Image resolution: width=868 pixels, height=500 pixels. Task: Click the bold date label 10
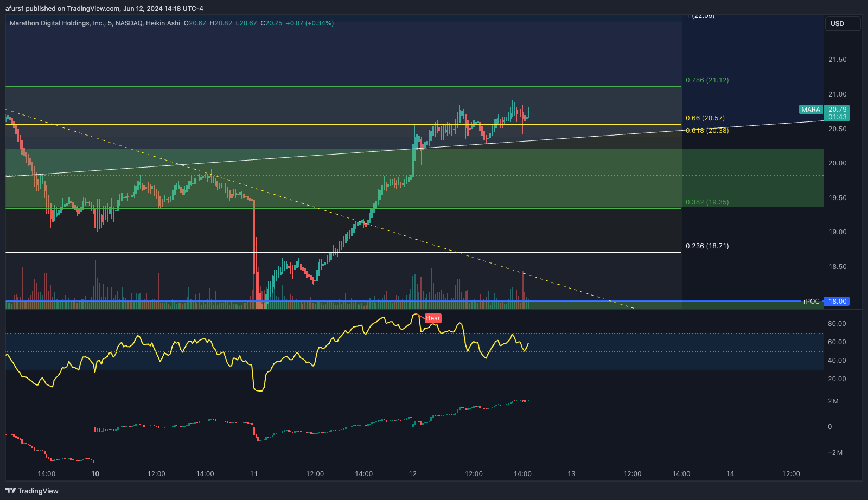click(x=95, y=474)
